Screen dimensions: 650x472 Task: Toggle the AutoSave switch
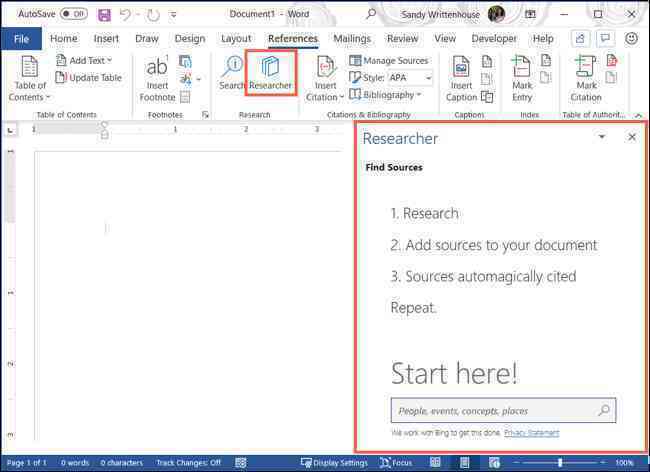click(74, 14)
